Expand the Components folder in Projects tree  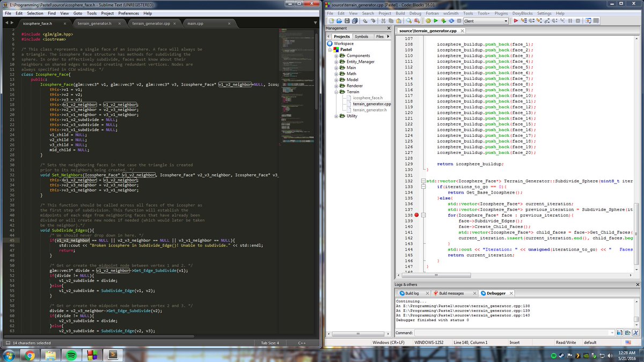pyautogui.click(x=336, y=56)
